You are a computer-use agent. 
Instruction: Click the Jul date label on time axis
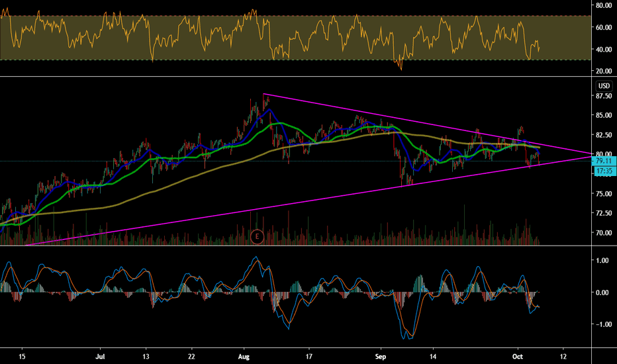click(x=101, y=357)
